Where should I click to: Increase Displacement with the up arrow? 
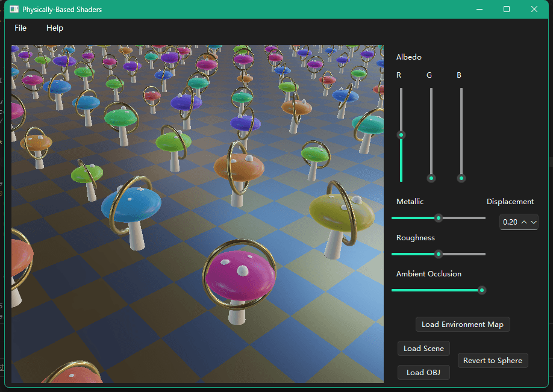click(524, 222)
